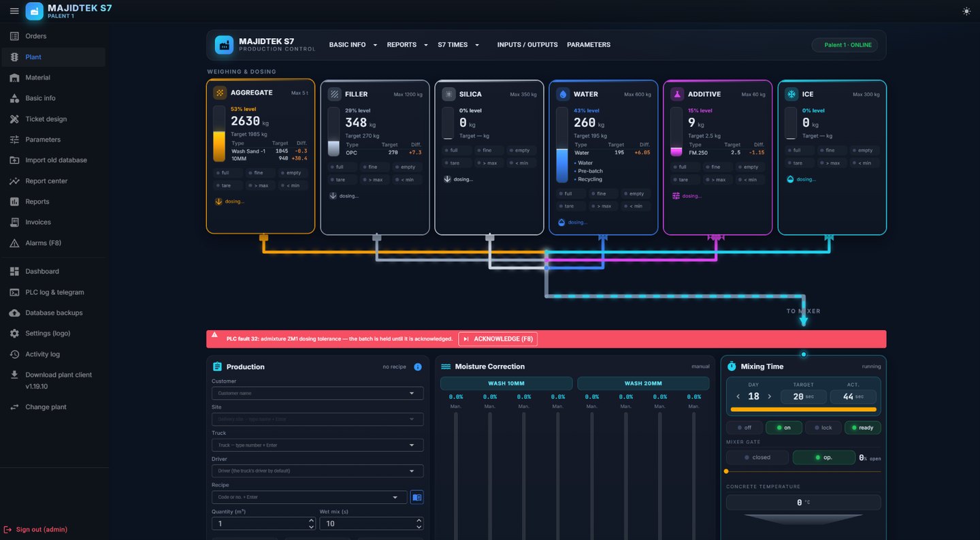Open the Customer name dropdown
Viewport: 980px width, 540px height.
click(317, 394)
